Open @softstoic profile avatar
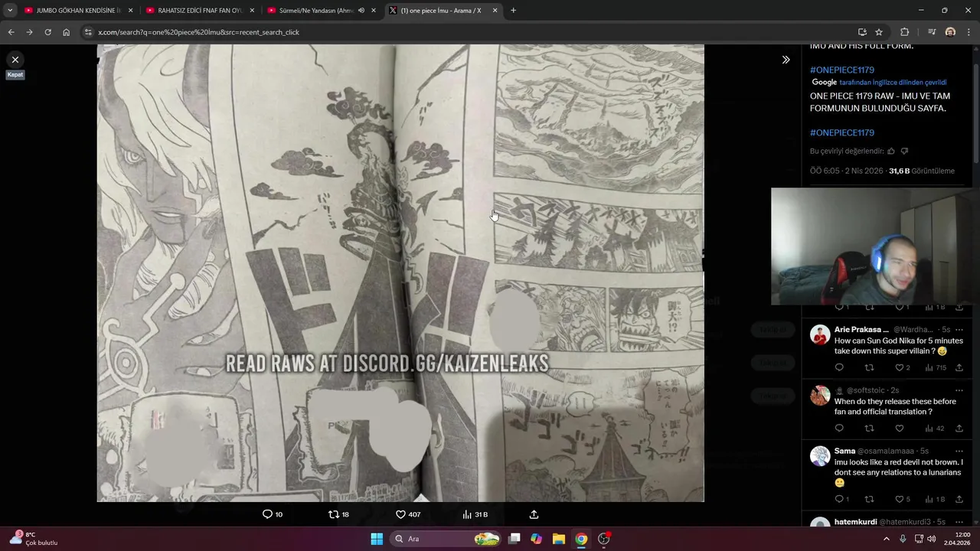Viewport: 980px width, 551px height. (x=820, y=395)
